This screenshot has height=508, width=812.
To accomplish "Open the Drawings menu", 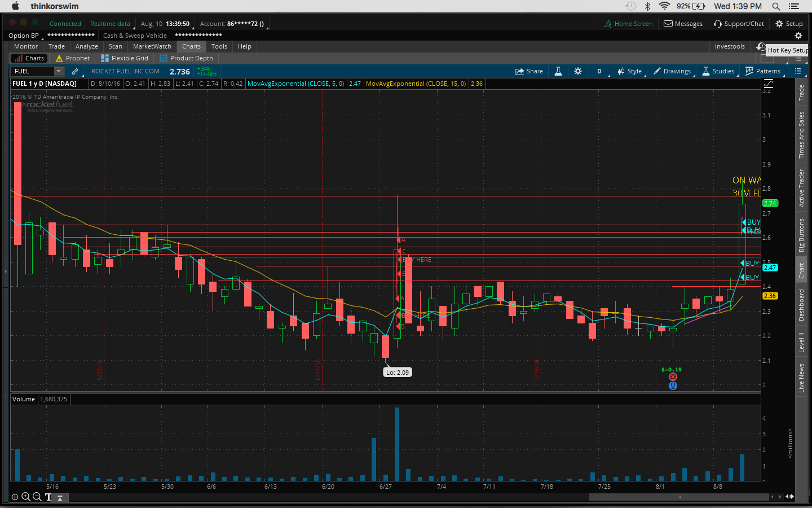I will tap(672, 71).
